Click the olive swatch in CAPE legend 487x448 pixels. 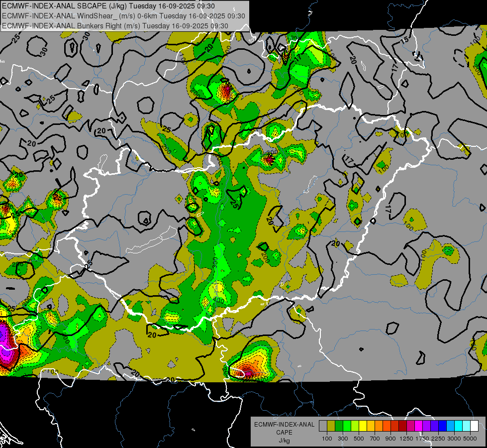(x=331, y=426)
